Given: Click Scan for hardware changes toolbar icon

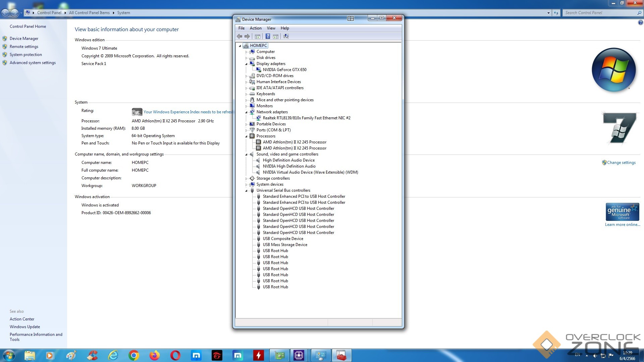Looking at the screenshot, I should 286,36.
